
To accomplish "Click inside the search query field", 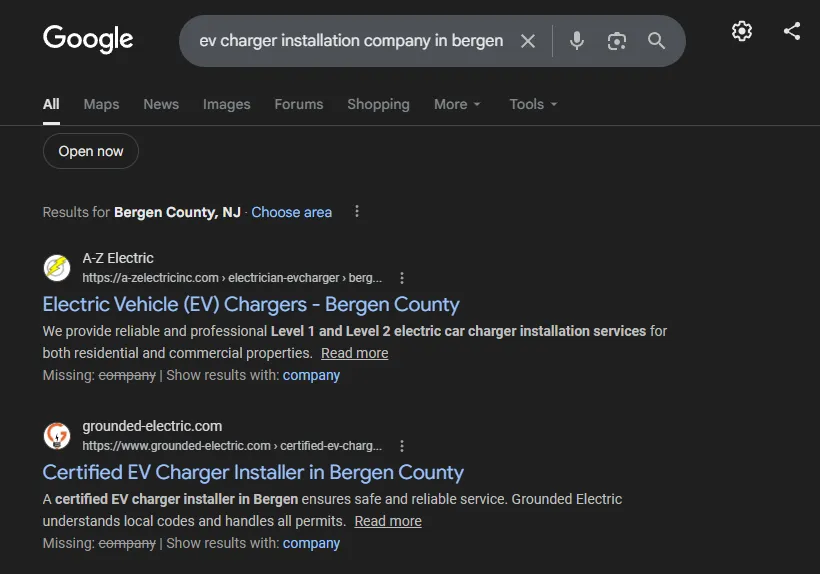I will point(351,41).
